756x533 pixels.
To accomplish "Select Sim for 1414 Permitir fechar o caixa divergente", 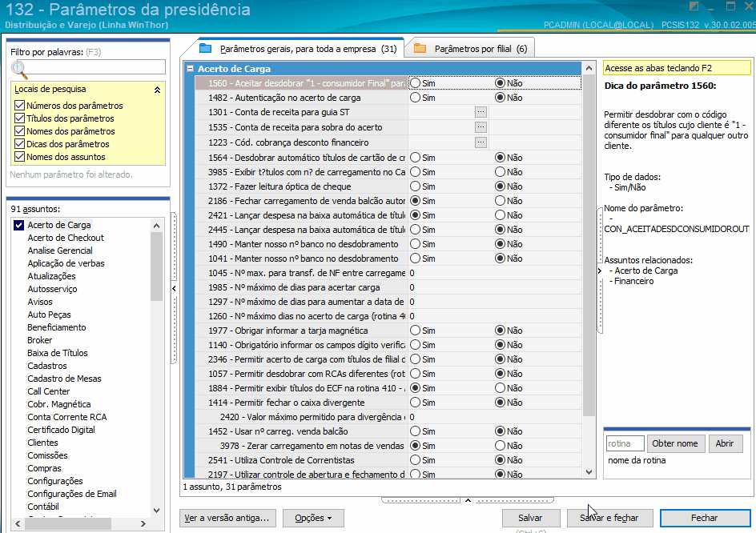I will coord(415,403).
